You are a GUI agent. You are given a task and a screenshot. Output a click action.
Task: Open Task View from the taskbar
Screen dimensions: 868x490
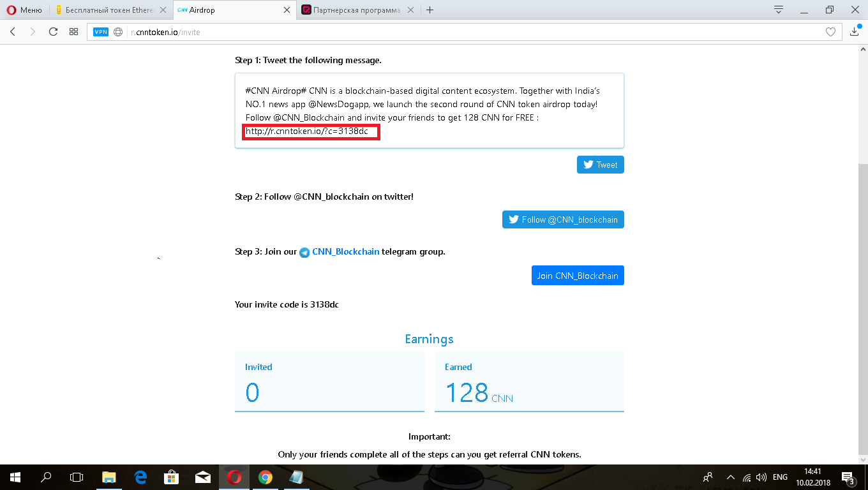coord(77,477)
